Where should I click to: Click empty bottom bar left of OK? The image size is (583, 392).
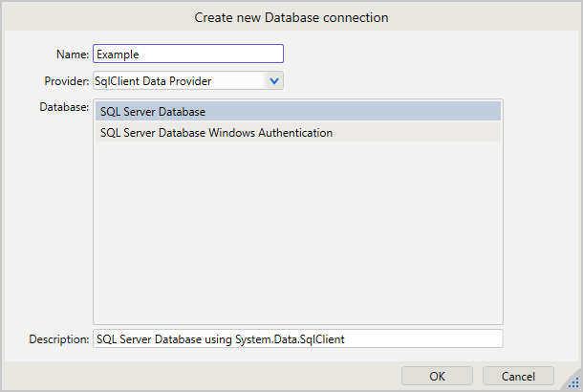[191, 377]
